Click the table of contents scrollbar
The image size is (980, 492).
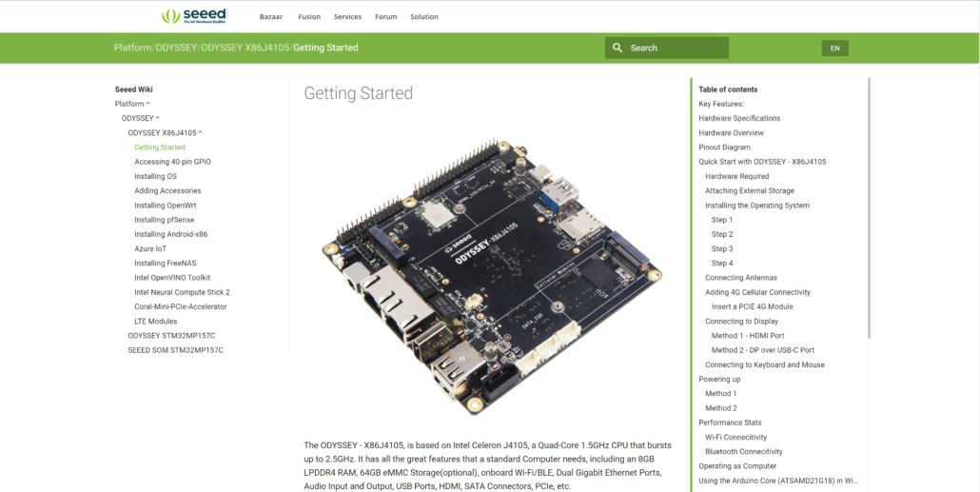[x=870, y=209]
